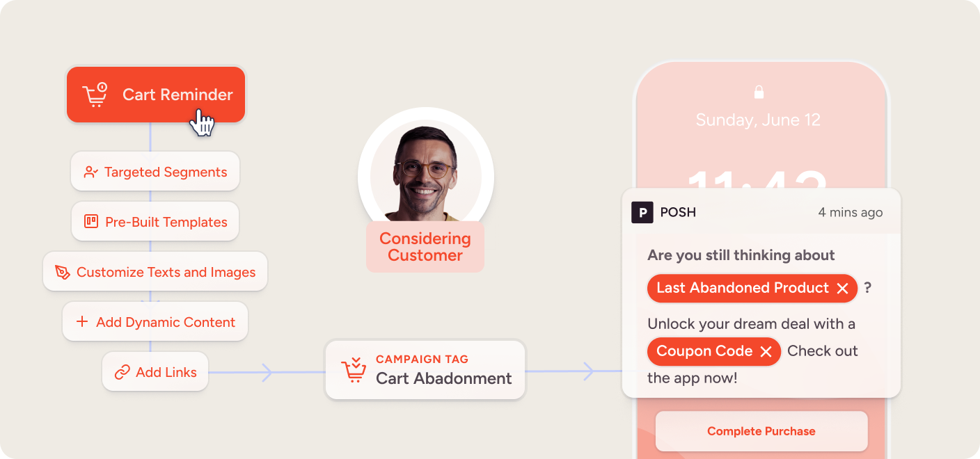This screenshot has height=459, width=980.
Task: Click the pen icon beside Customize Texts
Action: 63,272
